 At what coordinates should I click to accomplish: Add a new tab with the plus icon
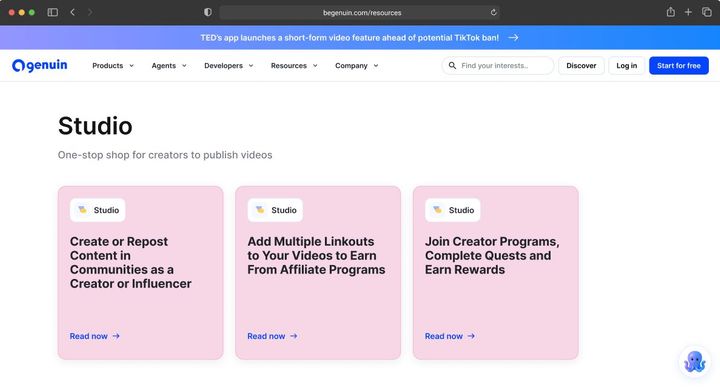[688, 12]
